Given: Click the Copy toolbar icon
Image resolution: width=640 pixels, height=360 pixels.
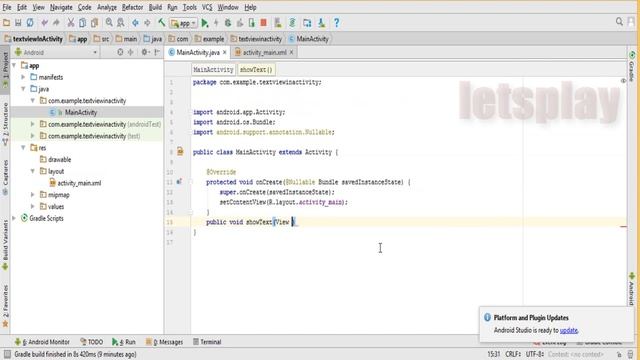Looking at the screenshot, I should coord(82,23).
